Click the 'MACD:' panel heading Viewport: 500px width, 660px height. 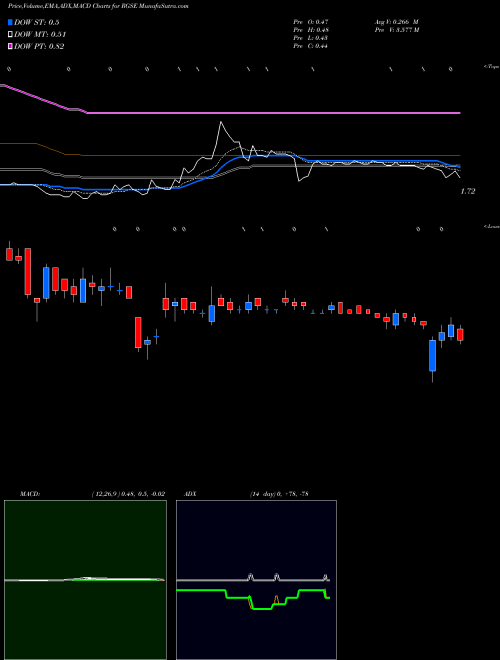click(29, 494)
